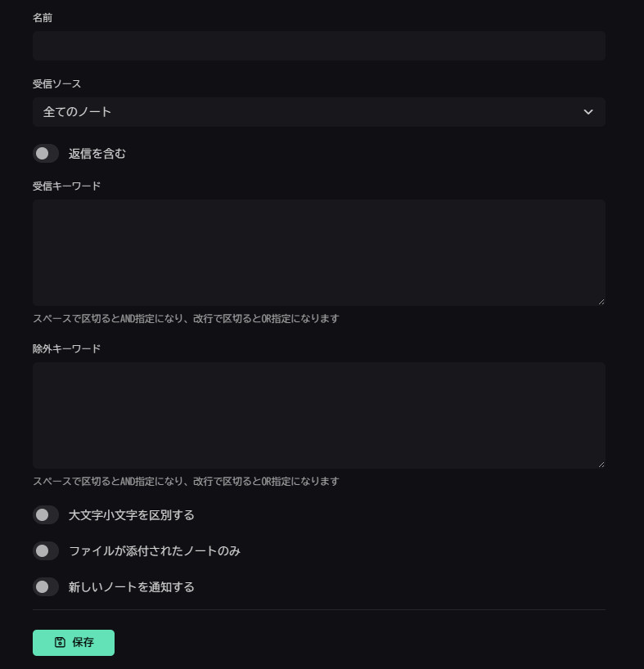The image size is (644, 669).
Task: Turn on ファイルが添付されたノートのみ switch
Action: click(46, 551)
